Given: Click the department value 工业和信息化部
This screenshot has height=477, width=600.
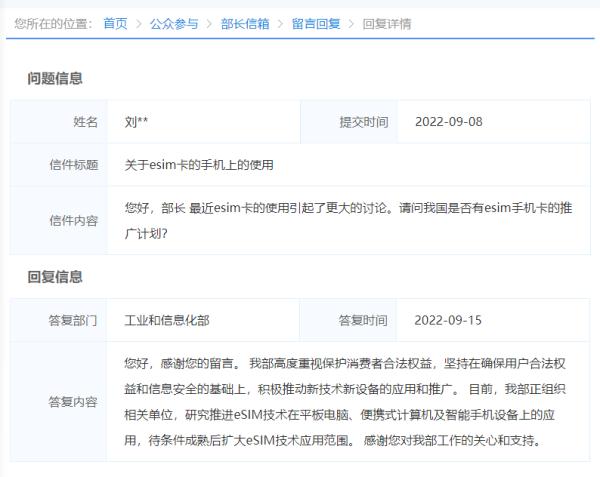Looking at the screenshot, I should [x=167, y=321].
